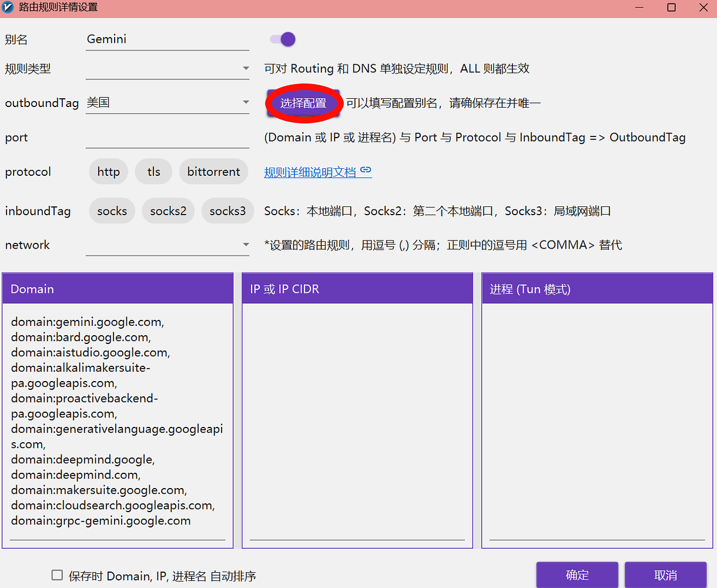
Task: Confirm with the 确定 button
Action: (x=577, y=575)
